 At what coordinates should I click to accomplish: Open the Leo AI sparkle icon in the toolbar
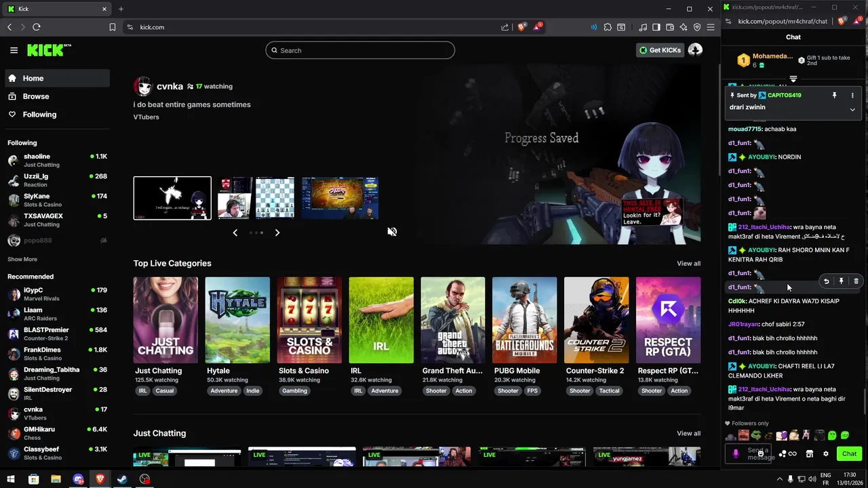tap(684, 27)
